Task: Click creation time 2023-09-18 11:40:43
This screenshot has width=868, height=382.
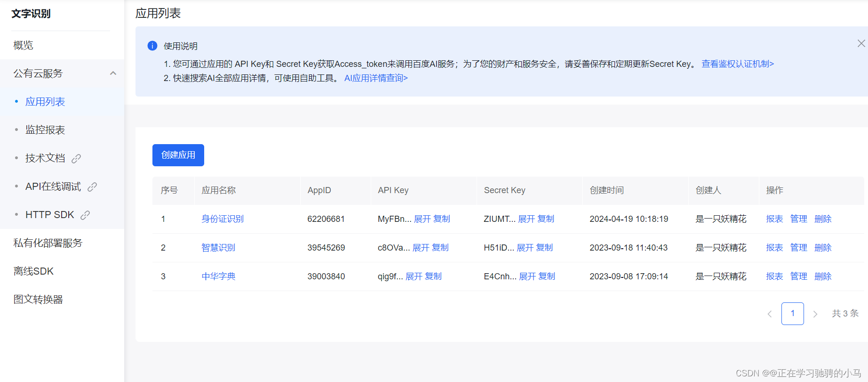Action: click(629, 248)
